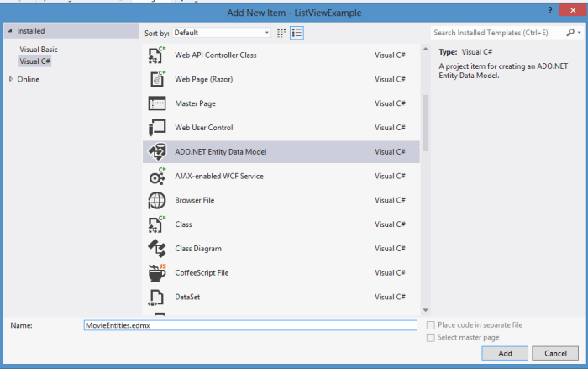This screenshot has width=588, height=369.
Task: Switch to small icons view
Action: 282,33
